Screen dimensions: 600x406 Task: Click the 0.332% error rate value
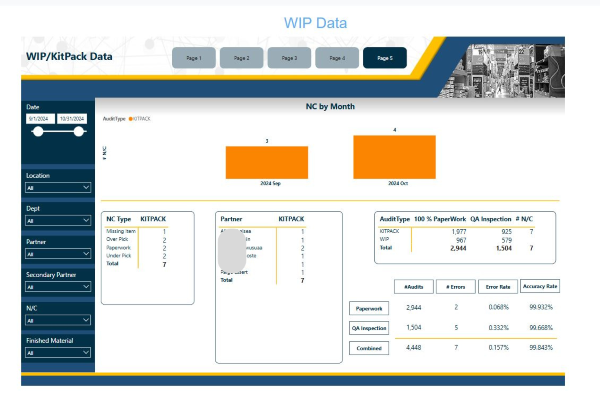click(x=499, y=328)
